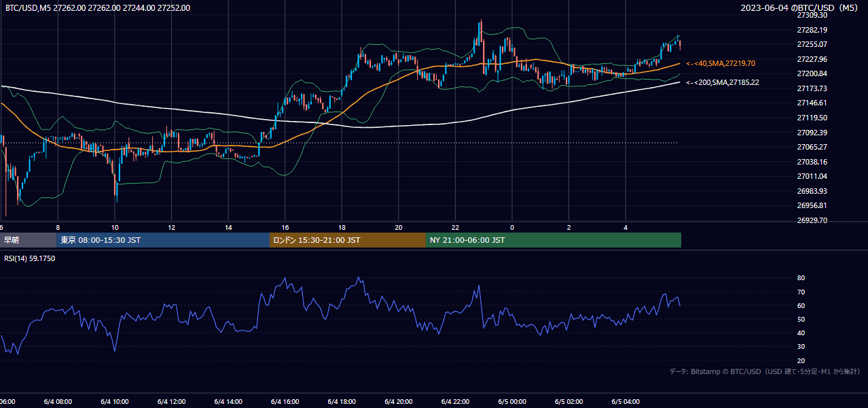Click the 6/4 22:00 time label

455,402
